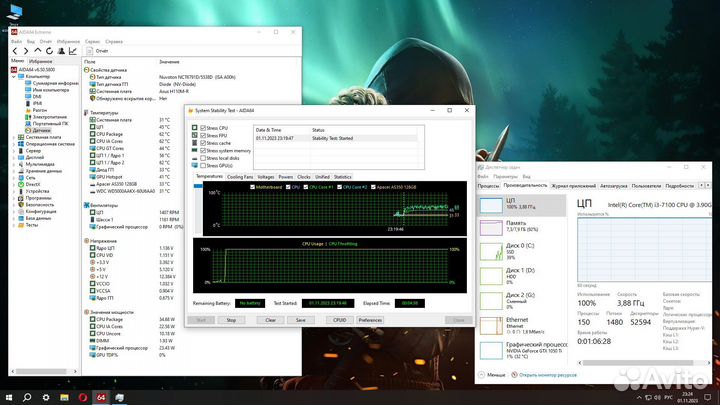Screen dimensions: 720x405
Task: Select the ЦП thumbnail in Task Manager
Action: tap(491, 205)
